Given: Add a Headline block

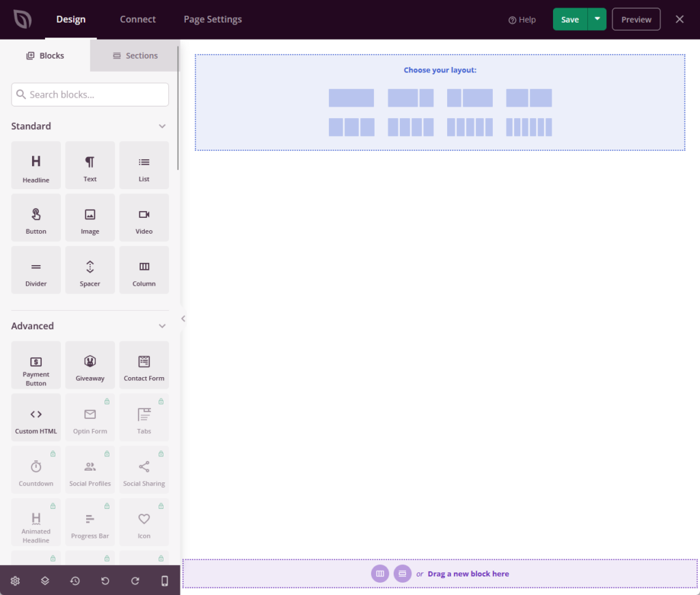Looking at the screenshot, I should (36, 165).
